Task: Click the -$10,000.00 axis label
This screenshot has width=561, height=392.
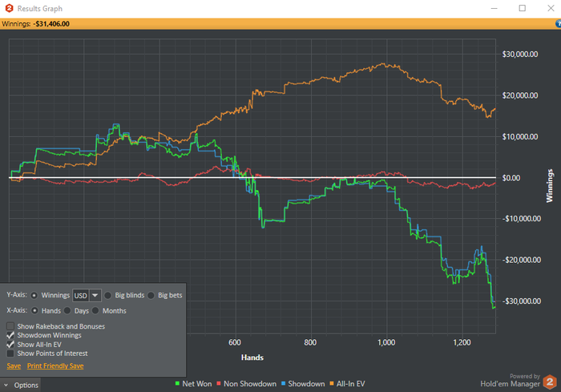Action: [521, 218]
